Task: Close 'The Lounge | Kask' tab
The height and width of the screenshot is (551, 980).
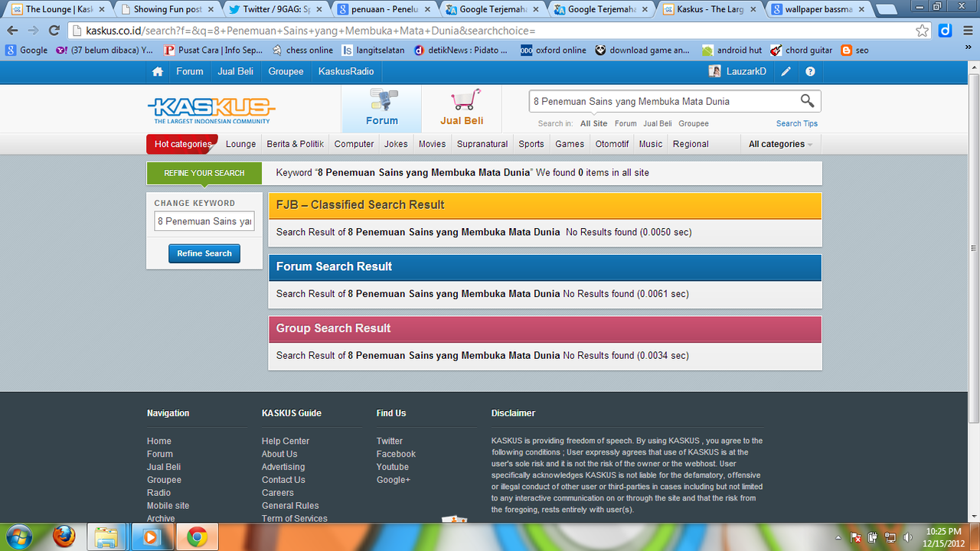Action: (102, 10)
